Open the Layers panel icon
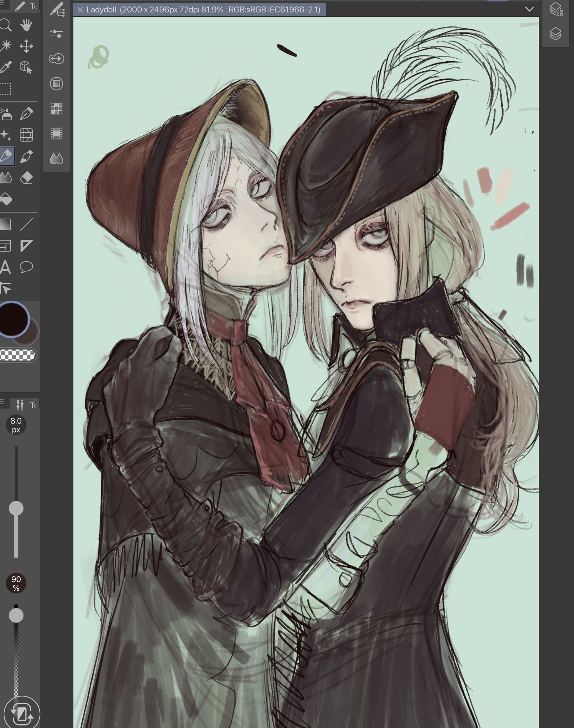Screen dimensions: 574x728 (x=556, y=34)
